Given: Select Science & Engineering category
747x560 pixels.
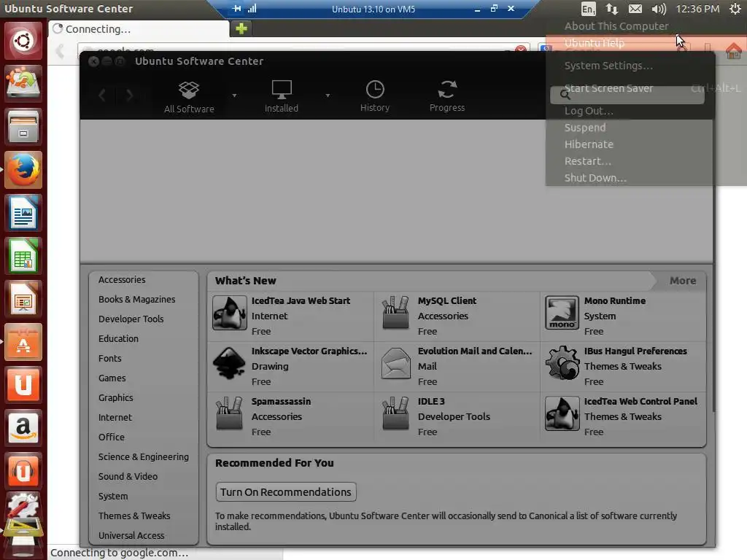Looking at the screenshot, I should 144,456.
